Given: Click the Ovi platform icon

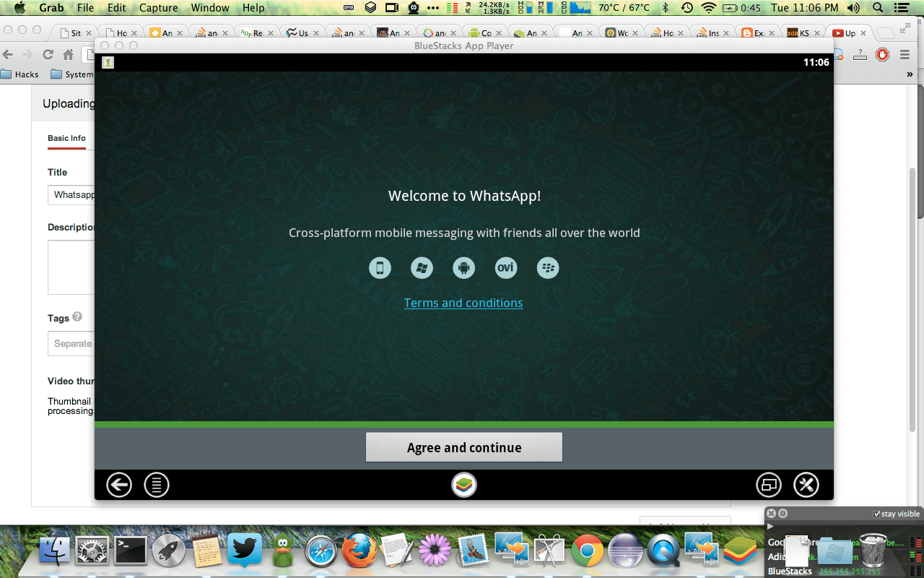Looking at the screenshot, I should tap(505, 267).
